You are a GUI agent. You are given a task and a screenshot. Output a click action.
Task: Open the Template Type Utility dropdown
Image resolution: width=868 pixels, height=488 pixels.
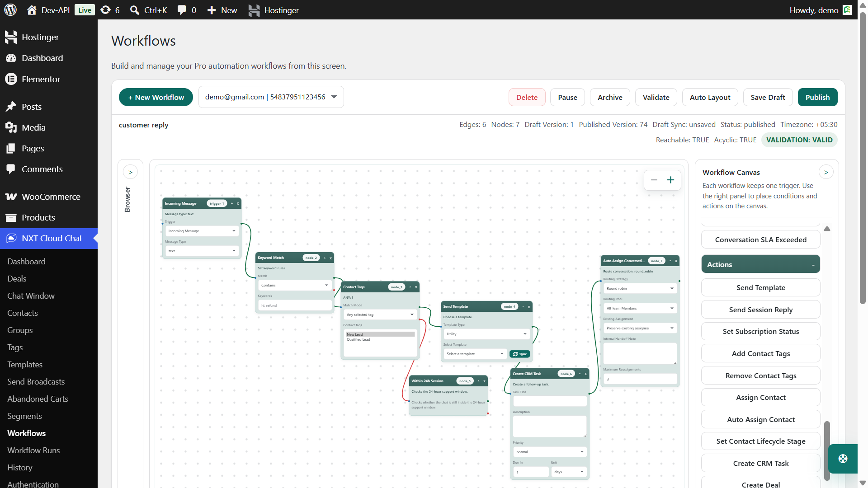[x=486, y=334]
